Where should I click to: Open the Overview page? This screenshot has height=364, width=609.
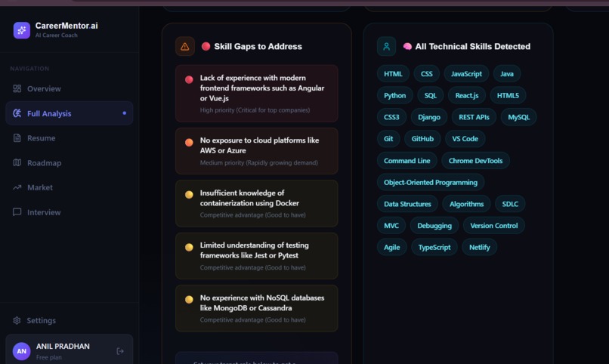(69, 88)
